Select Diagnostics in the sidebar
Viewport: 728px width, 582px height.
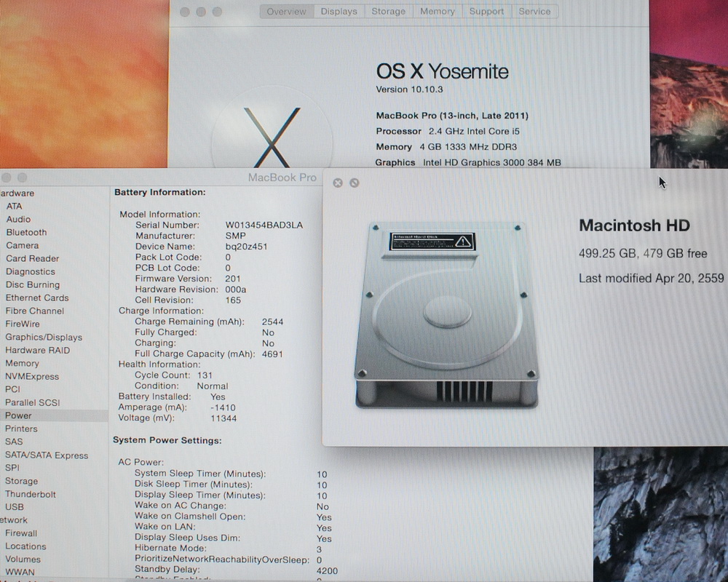(x=30, y=271)
